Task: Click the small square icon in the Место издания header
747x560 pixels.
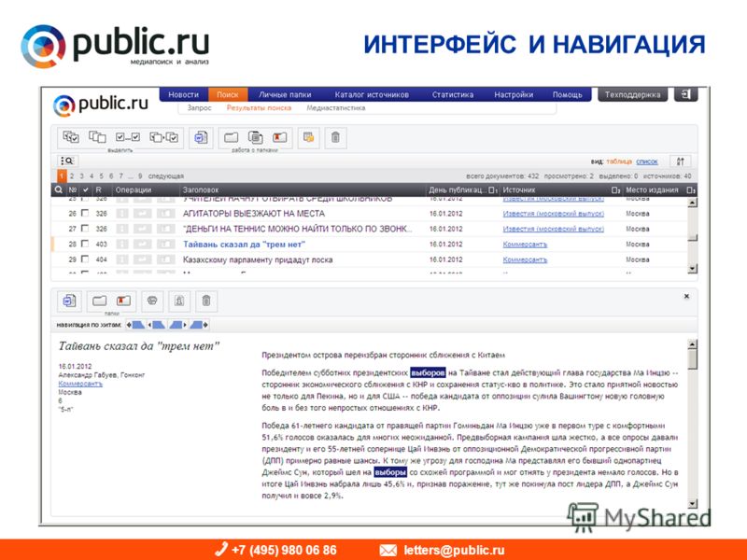Action: click(690, 190)
